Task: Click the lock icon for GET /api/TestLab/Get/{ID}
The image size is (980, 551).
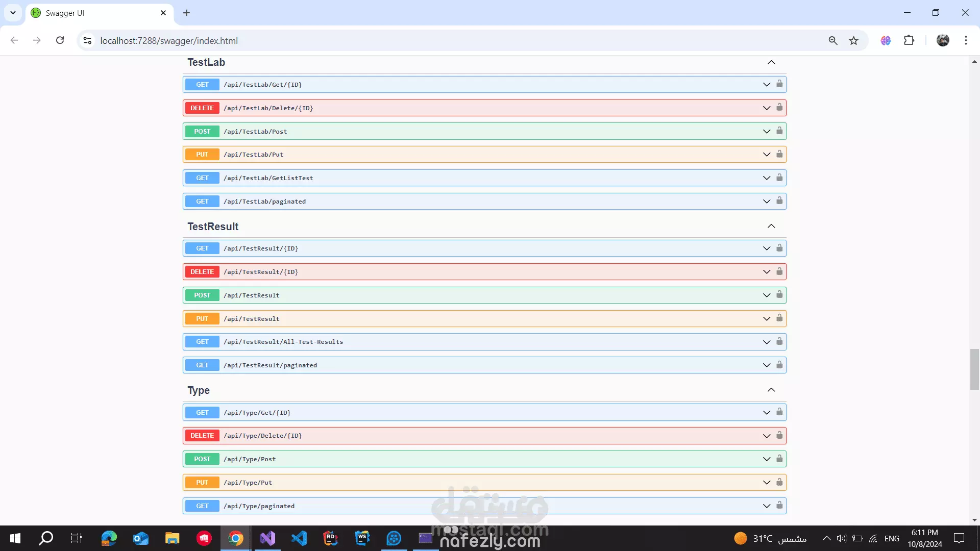Action: [779, 84]
